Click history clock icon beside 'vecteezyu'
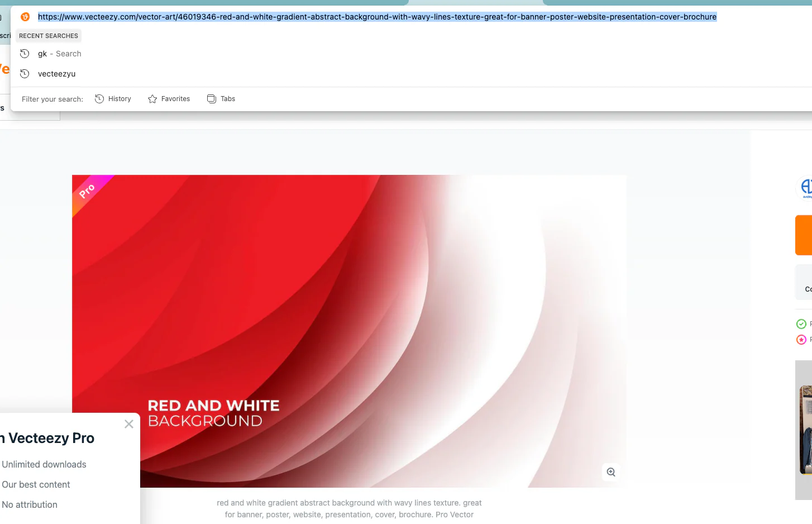 25,74
